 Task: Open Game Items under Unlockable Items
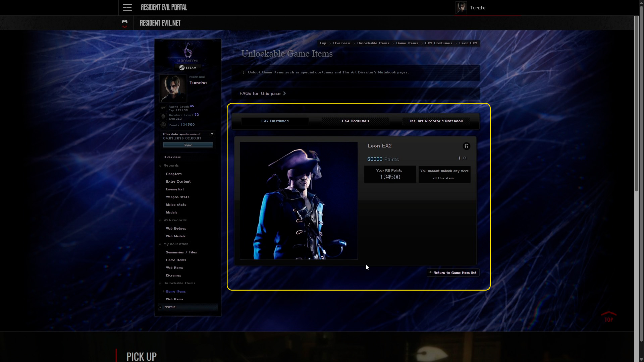[x=176, y=292]
